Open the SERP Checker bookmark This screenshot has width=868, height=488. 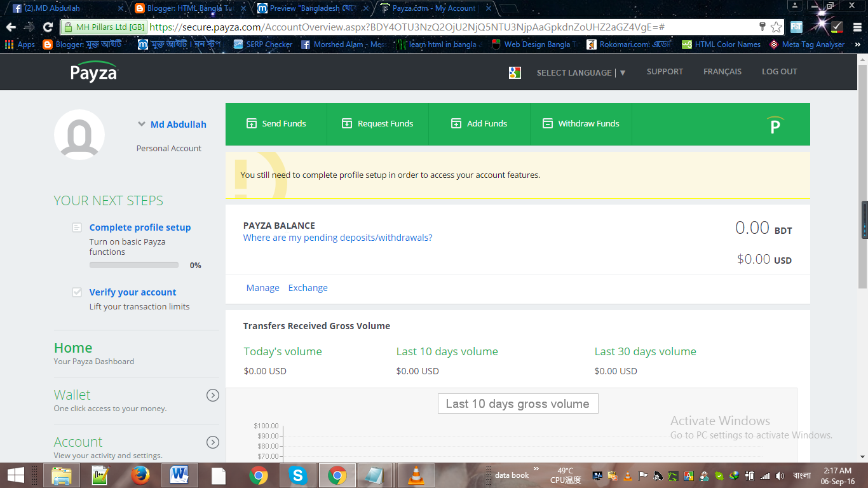263,44
